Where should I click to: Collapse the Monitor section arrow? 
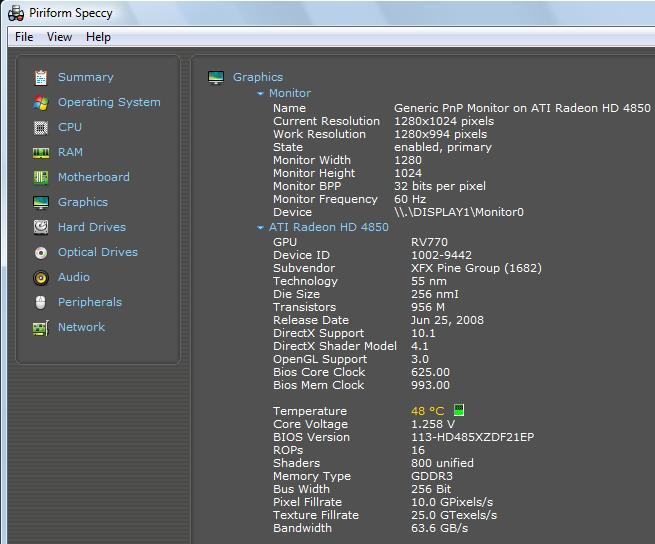point(260,94)
